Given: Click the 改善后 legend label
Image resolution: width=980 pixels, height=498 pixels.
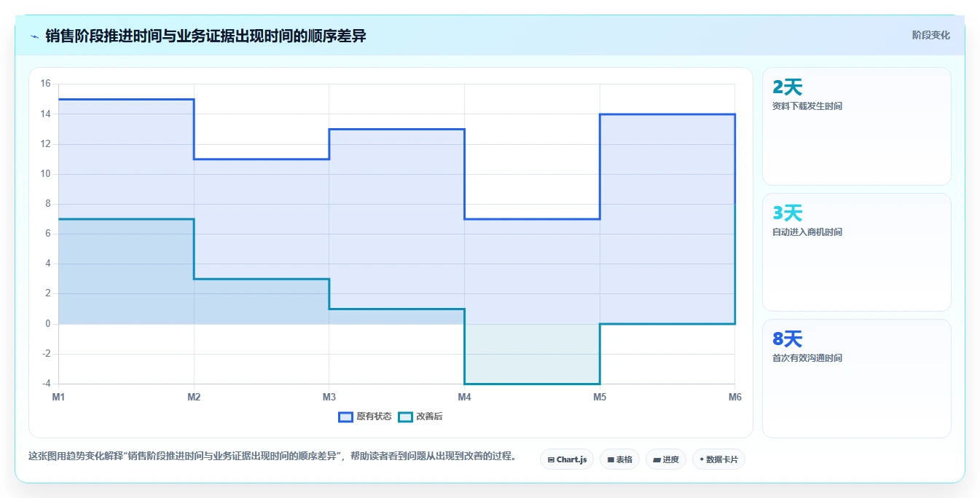Looking at the screenshot, I should click(429, 417).
